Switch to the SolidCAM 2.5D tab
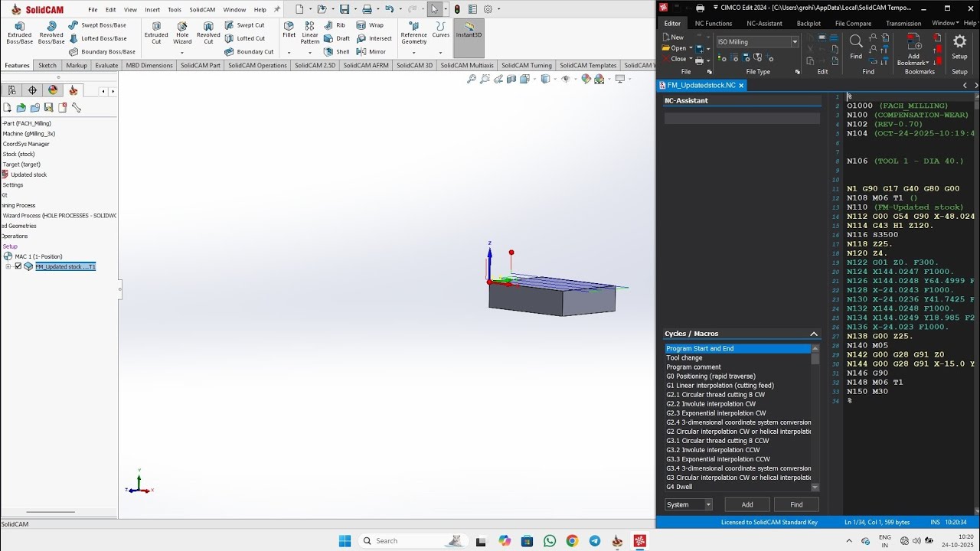 315,65
